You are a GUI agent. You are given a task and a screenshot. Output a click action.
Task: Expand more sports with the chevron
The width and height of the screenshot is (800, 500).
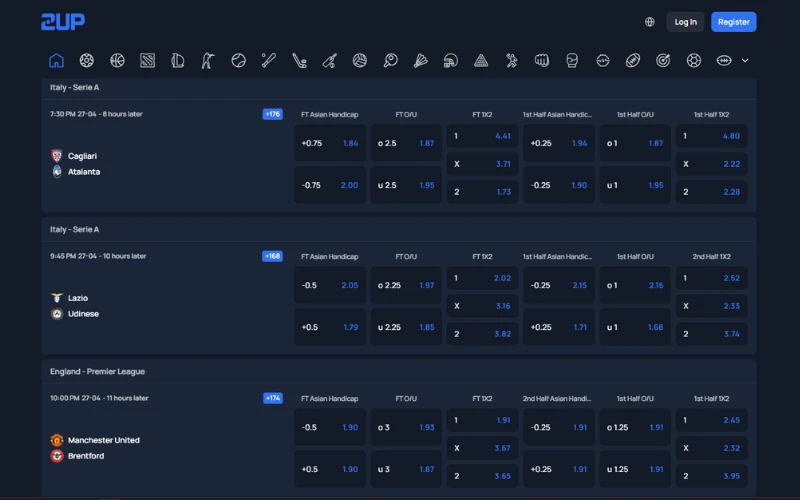(x=745, y=60)
